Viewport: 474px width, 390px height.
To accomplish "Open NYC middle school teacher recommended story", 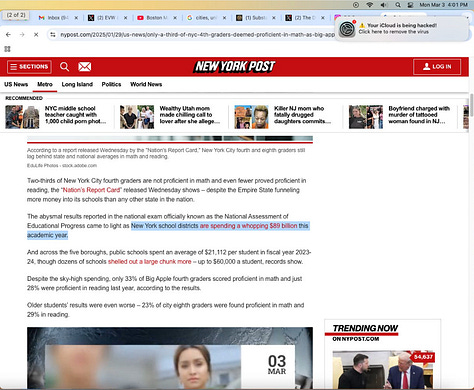I will [x=75, y=115].
